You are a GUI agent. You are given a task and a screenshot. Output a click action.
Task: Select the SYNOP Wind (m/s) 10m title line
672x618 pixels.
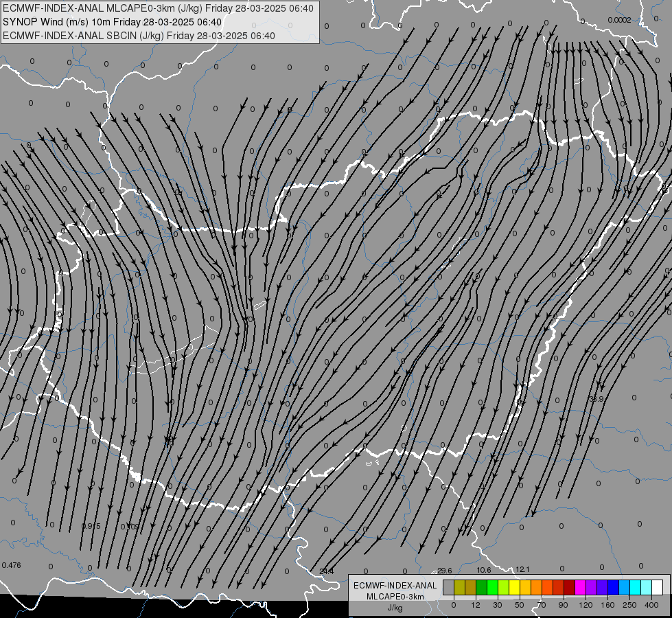click(112, 22)
